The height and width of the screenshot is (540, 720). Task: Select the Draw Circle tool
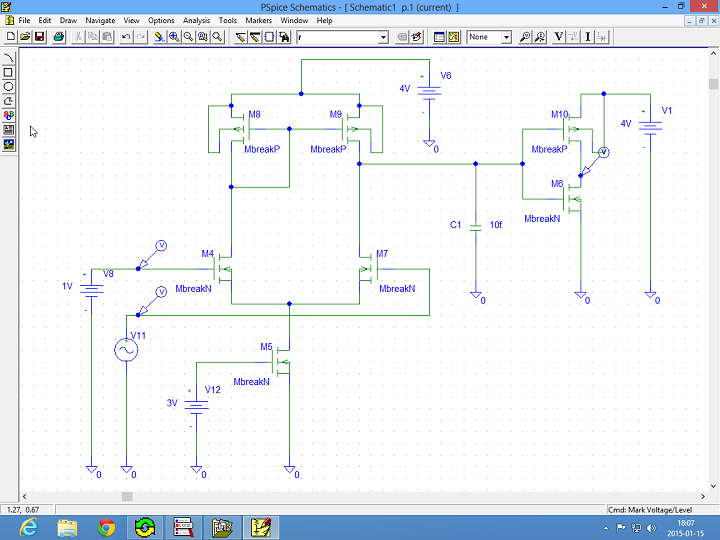coord(9,86)
